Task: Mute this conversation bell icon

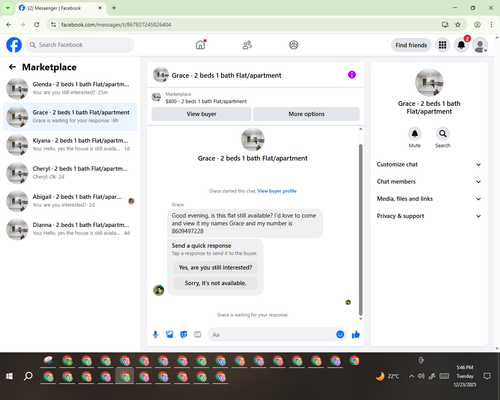Action: 415,134
